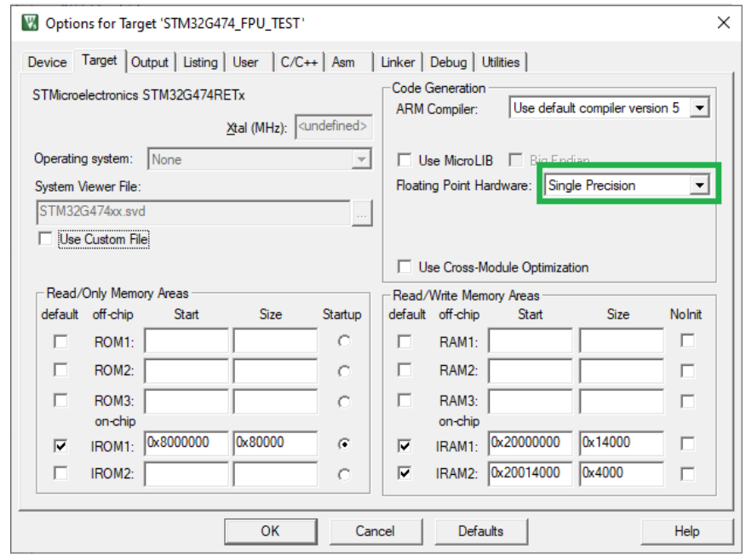Open the C/C++ tab
752x560 pixels.
tap(299, 62)
